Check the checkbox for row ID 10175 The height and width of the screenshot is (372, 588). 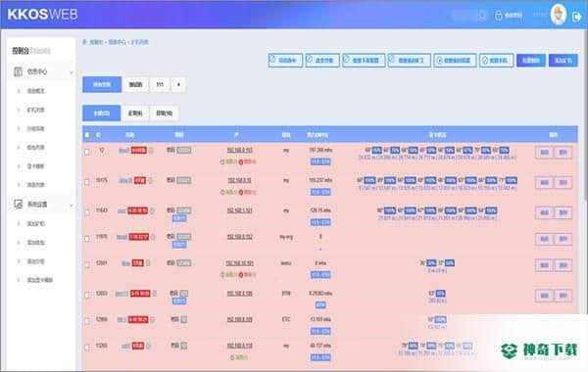pyautogui.click(x=87, y=182)
